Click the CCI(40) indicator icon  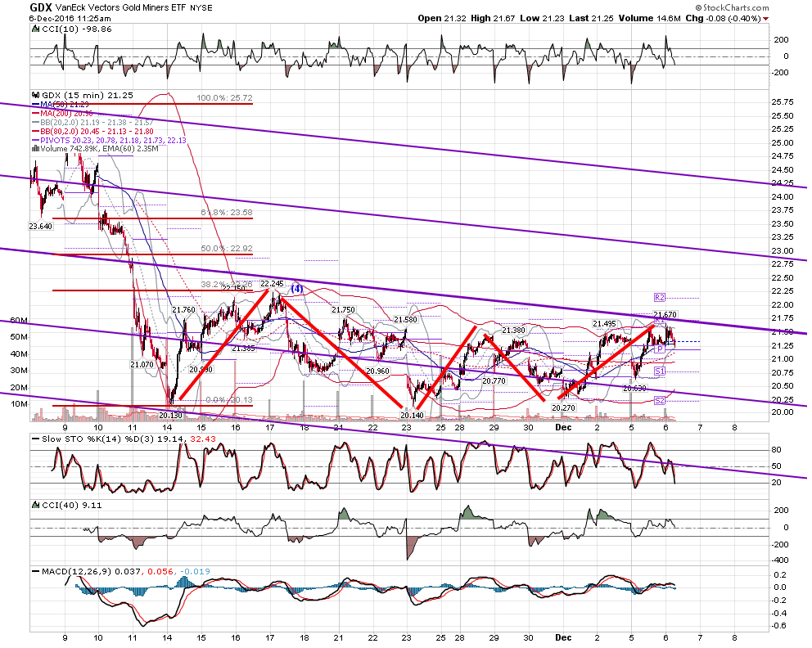pyautogui.click(x=36, y=505)
